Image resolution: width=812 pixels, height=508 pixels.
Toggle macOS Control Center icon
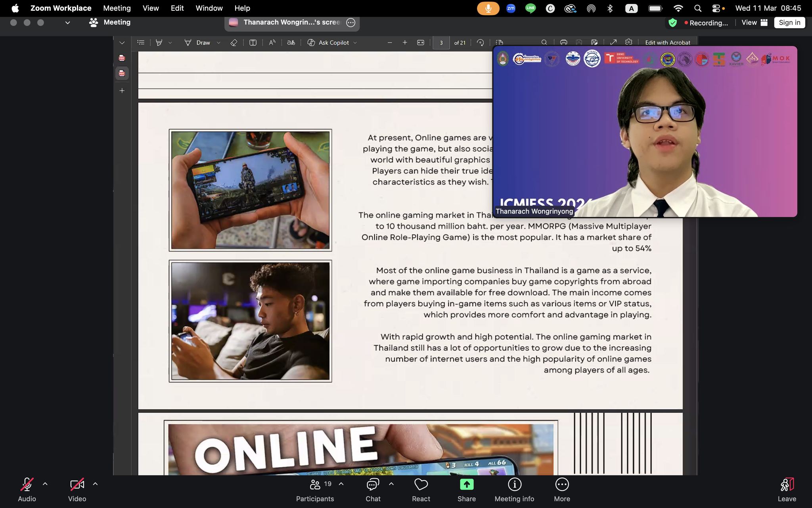716,8
